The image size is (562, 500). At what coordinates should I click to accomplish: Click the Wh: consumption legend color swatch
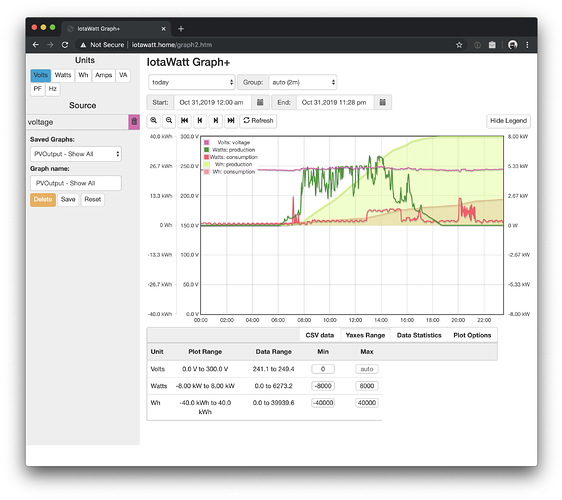(x=206, y=172)
